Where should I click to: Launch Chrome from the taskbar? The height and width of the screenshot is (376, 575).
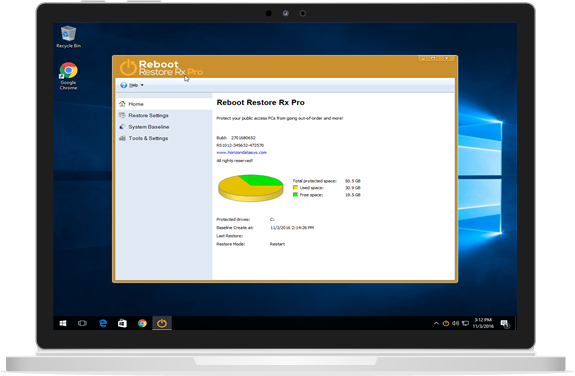pos(142,323)
